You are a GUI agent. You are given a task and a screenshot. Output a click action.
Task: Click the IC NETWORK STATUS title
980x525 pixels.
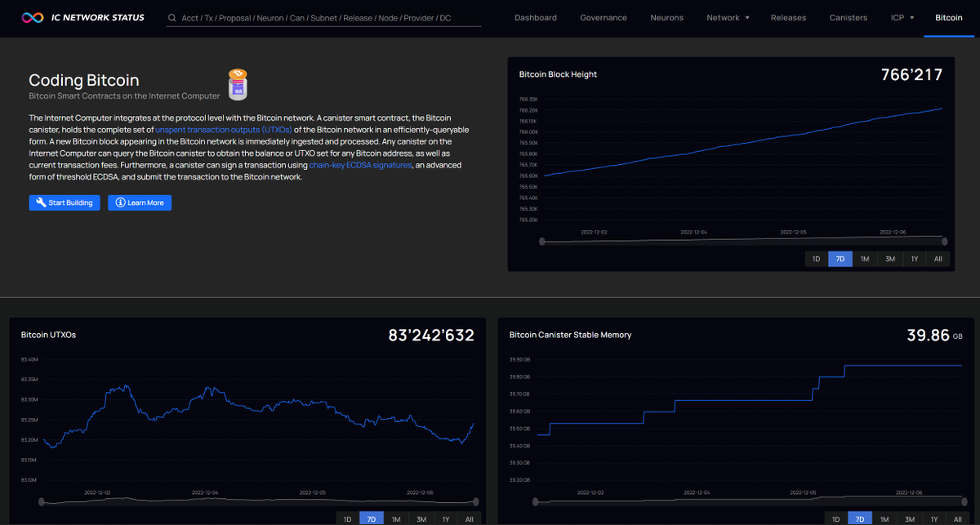coord(96,18)
